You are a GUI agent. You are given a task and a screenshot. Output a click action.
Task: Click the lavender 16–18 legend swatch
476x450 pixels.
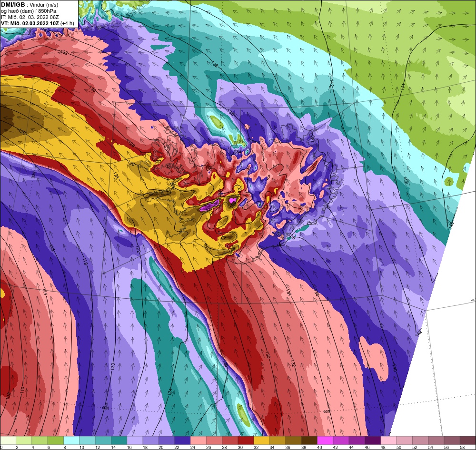coord(135,440)
